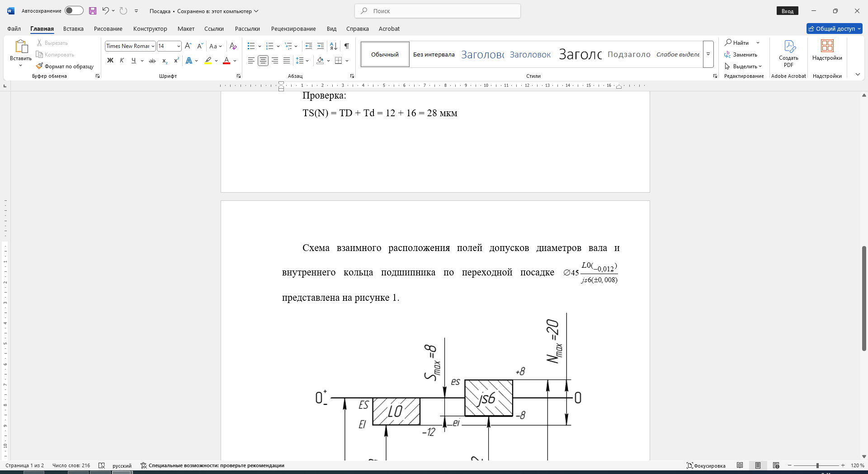Open the Файл menu
This screenshot has width=868, height=474.
click(x=14, y=28)
